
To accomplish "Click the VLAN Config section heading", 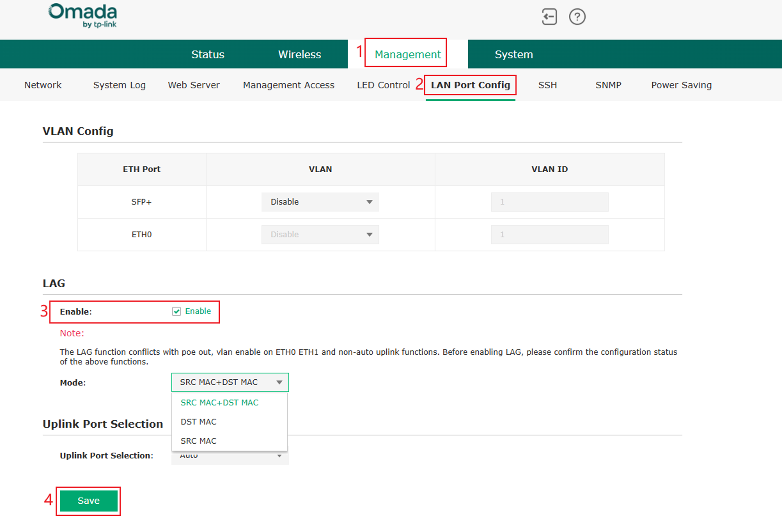I will coord(78,131).
